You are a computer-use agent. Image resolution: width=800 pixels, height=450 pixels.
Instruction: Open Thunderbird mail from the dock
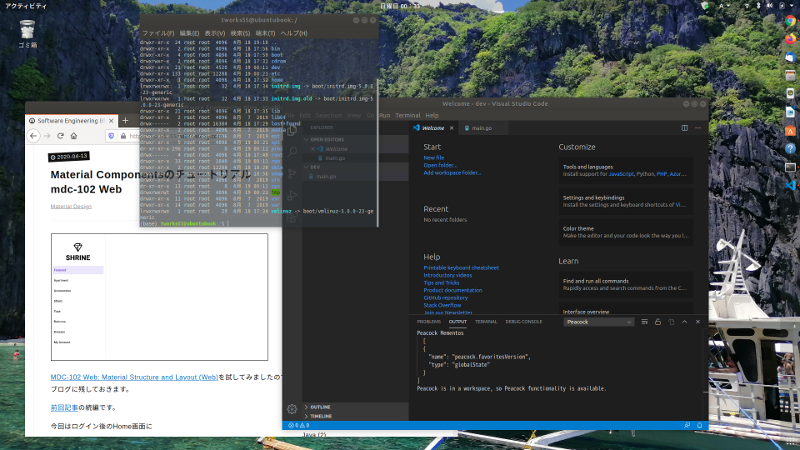point(790,58)
